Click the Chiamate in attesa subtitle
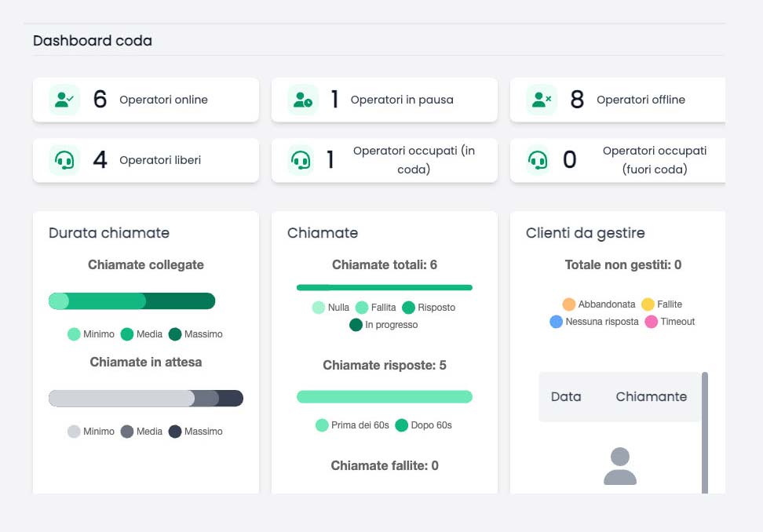 146,363
